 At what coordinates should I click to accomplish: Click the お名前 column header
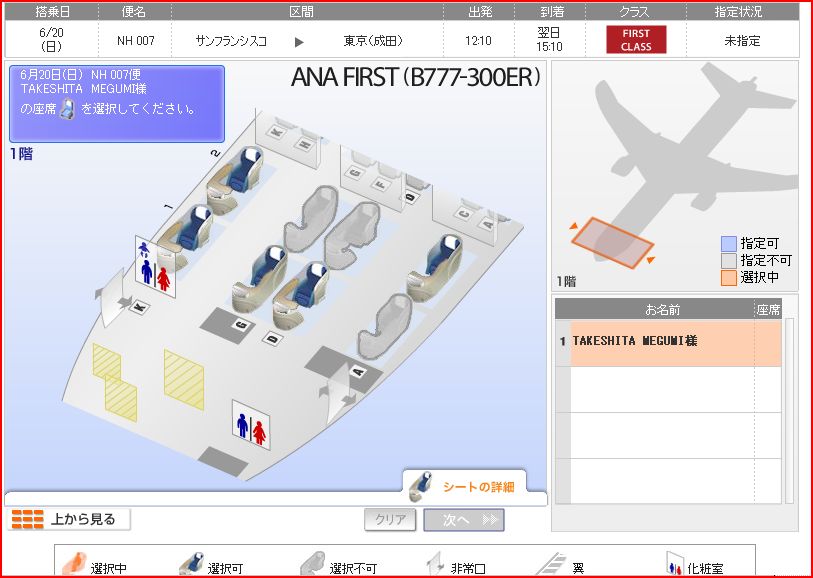click(662, 310)
